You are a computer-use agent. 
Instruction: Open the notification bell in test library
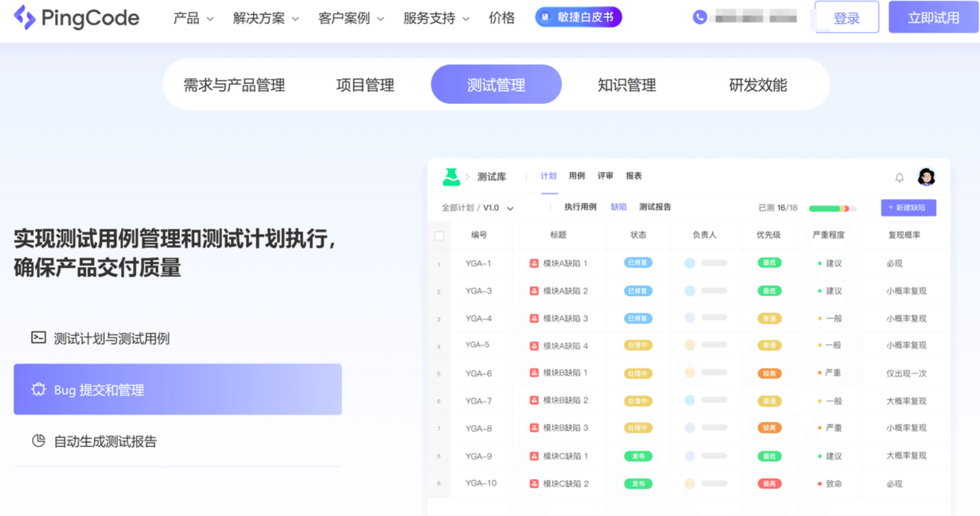click(900, 177)
